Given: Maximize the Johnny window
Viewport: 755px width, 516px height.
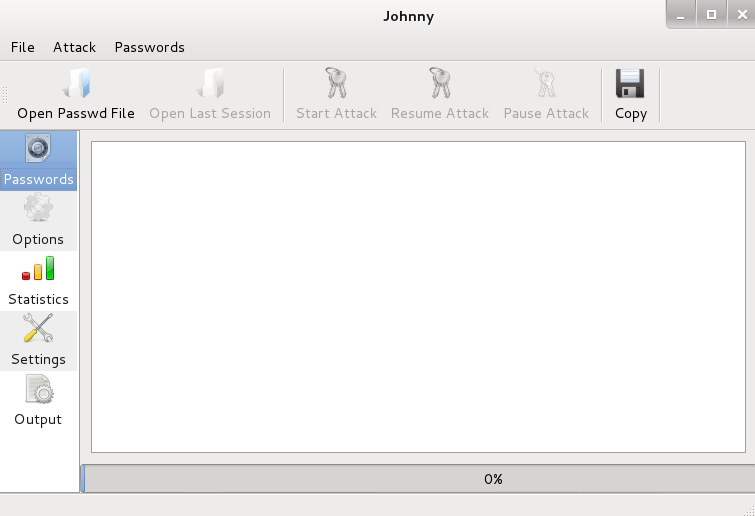Looking at the screenshot, I should pyautogui.click(x=711, y=15).
